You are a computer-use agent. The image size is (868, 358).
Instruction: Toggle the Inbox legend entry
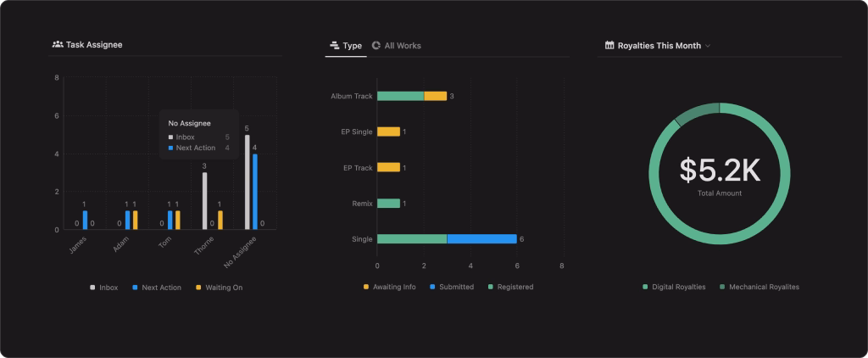coord(104,288)
